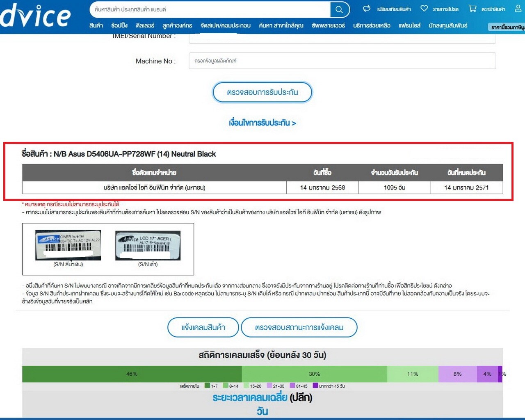525x420 pixels.
Task: Click the Advice logo
Action: pos(35,16)
